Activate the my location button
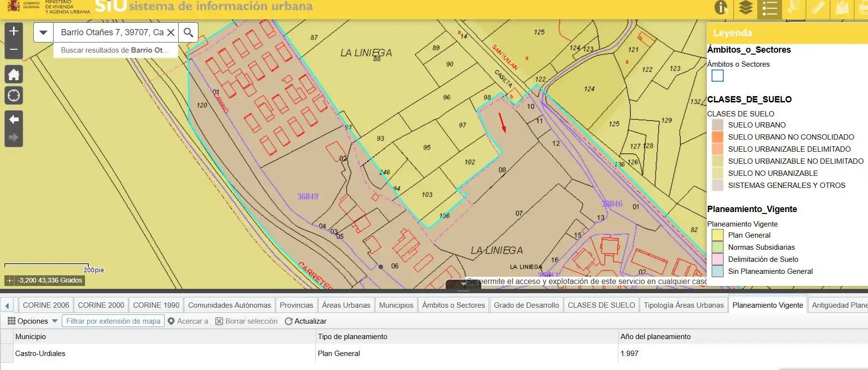 tap(14, 96)
